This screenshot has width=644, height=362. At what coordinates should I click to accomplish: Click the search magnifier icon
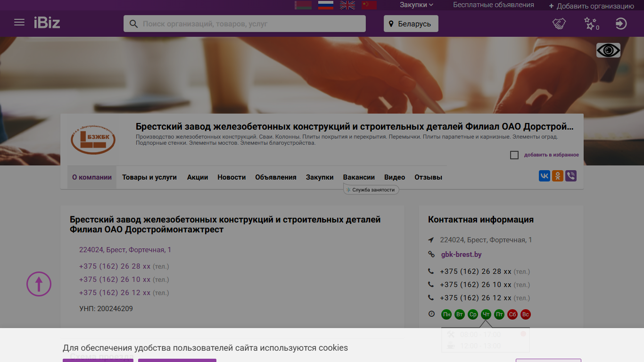tap(133, 24)
